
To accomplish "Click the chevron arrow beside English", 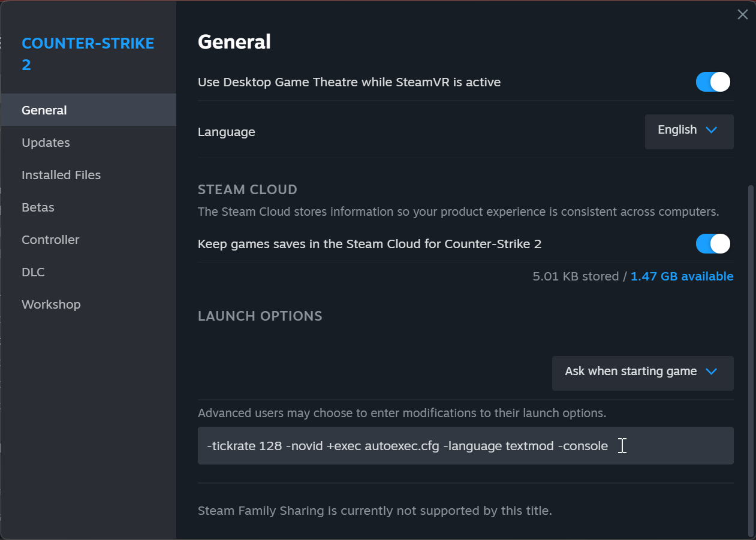I will click(712, 130).
